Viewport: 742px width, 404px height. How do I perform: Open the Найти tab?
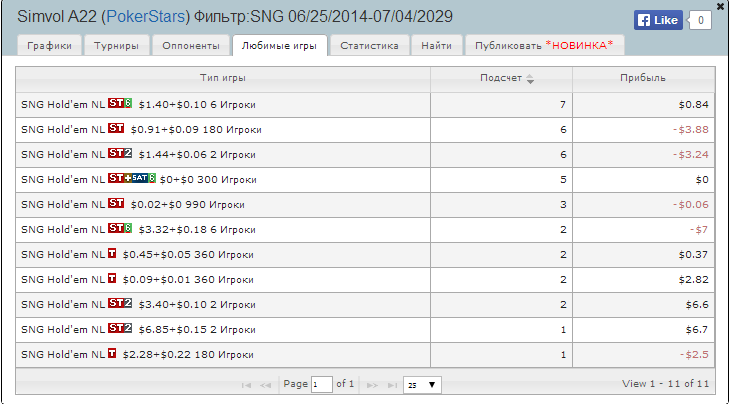tap(436, 45)
